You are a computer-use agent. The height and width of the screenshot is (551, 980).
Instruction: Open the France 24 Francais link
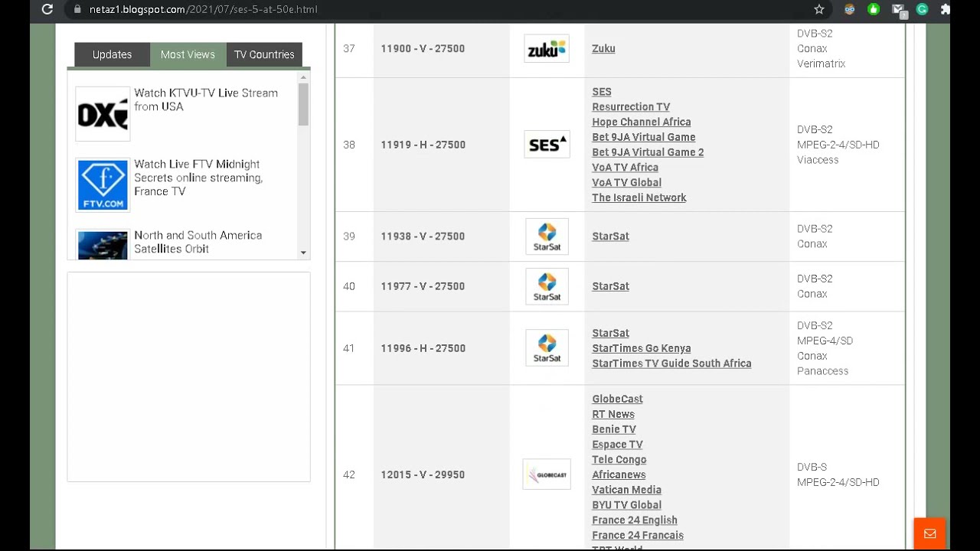638,536
